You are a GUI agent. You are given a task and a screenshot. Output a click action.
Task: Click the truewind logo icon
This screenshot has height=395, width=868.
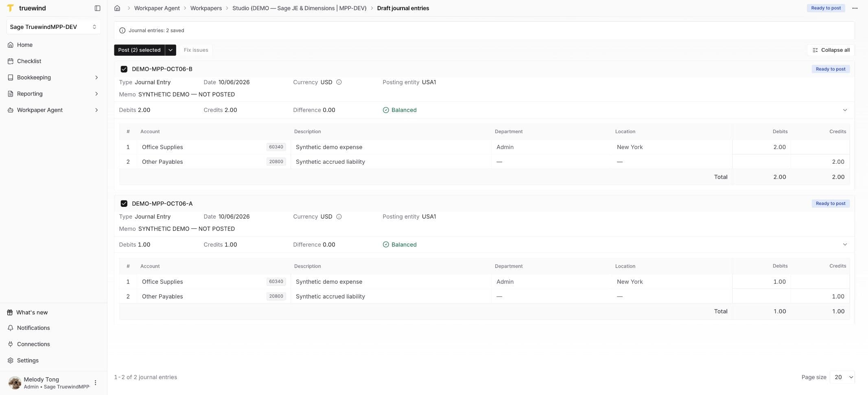coord(11,8)
